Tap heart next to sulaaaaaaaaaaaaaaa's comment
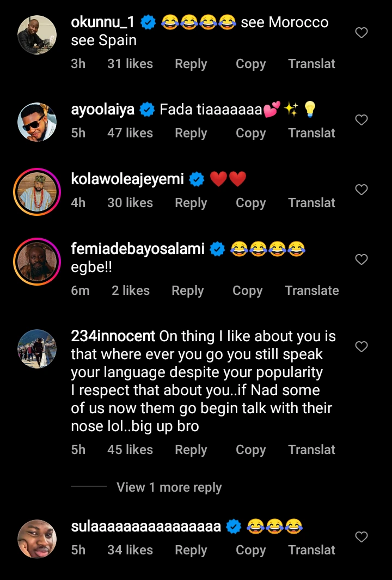 [362, 537]
